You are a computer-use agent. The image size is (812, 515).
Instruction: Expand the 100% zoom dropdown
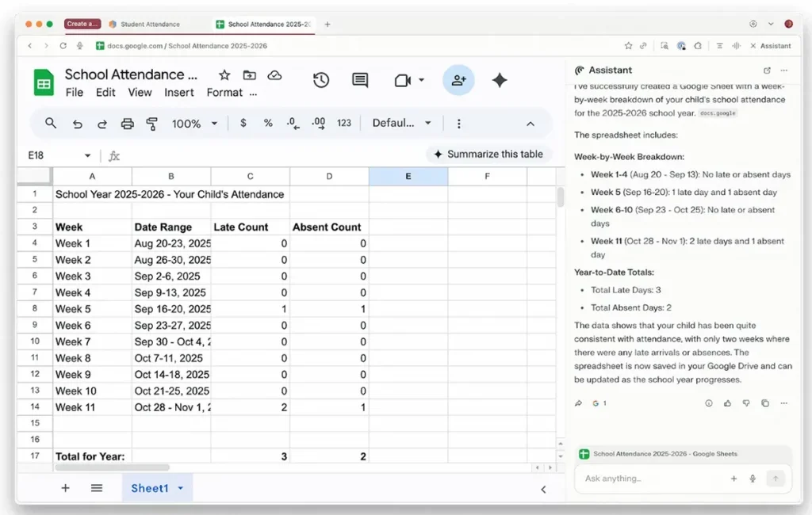coord(194,124)
